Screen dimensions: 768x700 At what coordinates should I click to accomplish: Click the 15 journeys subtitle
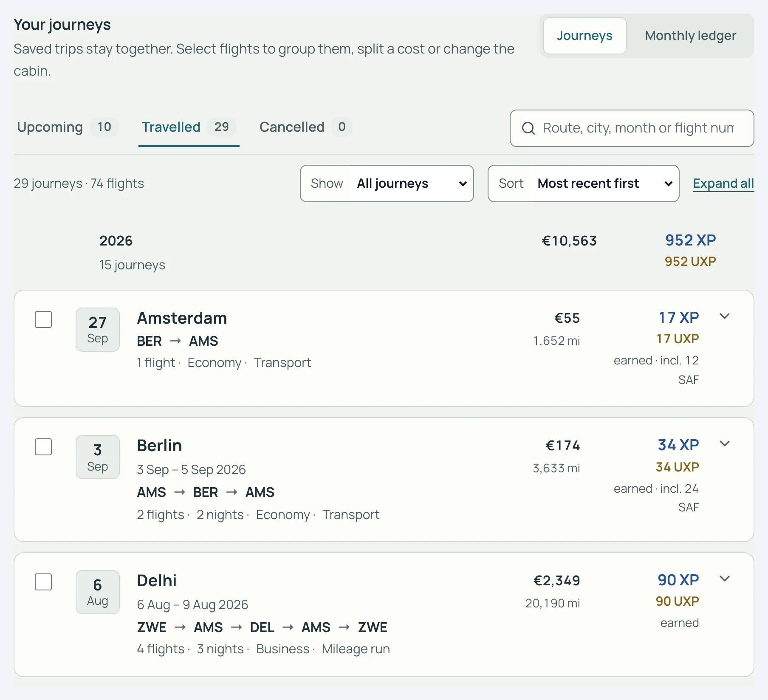click(x=132, y=265)
